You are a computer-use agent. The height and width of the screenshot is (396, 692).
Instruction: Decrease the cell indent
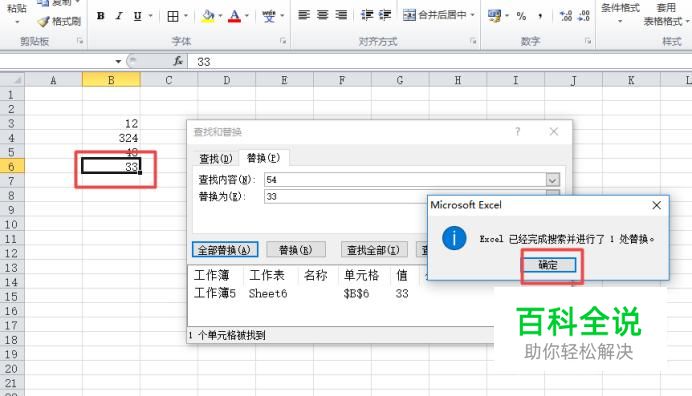(x=366, y=15)
